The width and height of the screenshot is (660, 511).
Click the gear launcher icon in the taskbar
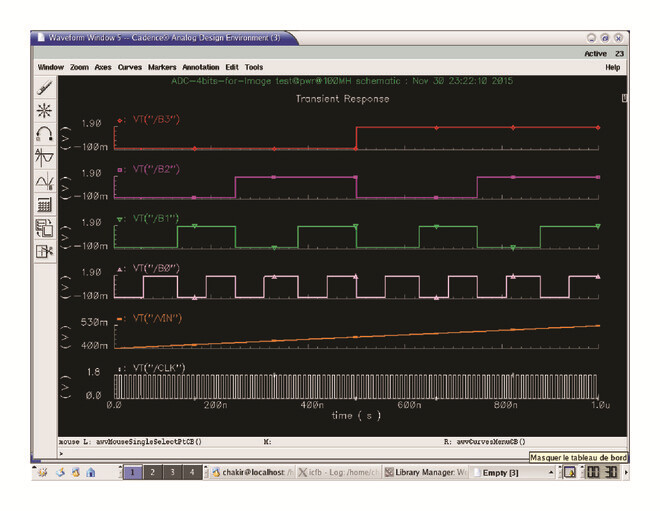point(43,472)
